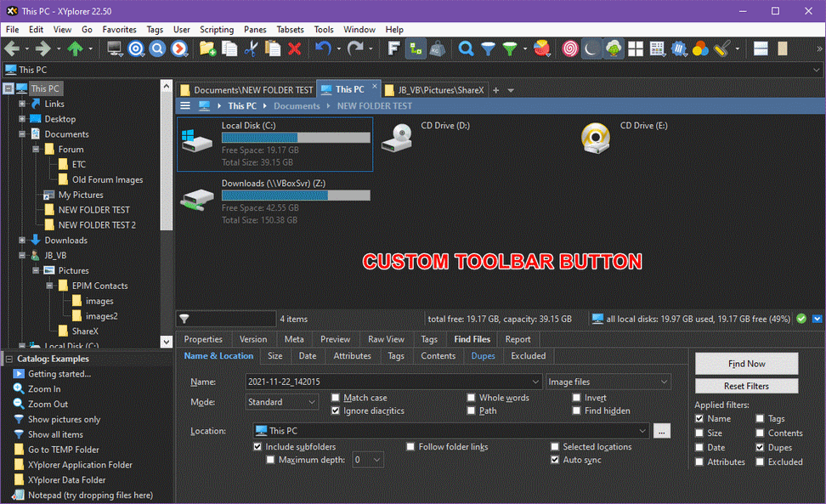Click the three colored circles icon

700,49
